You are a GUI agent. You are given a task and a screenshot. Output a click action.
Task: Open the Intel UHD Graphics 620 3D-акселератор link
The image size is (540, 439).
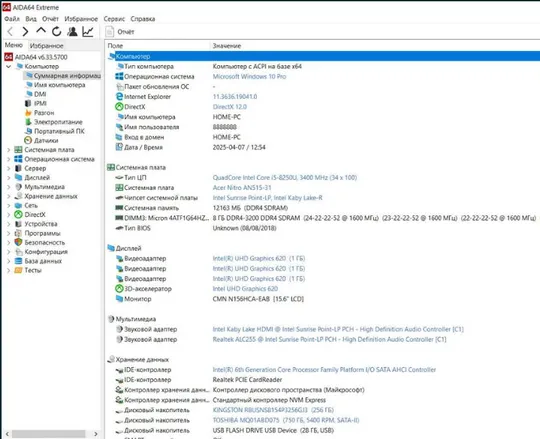(x=245, y=289)
